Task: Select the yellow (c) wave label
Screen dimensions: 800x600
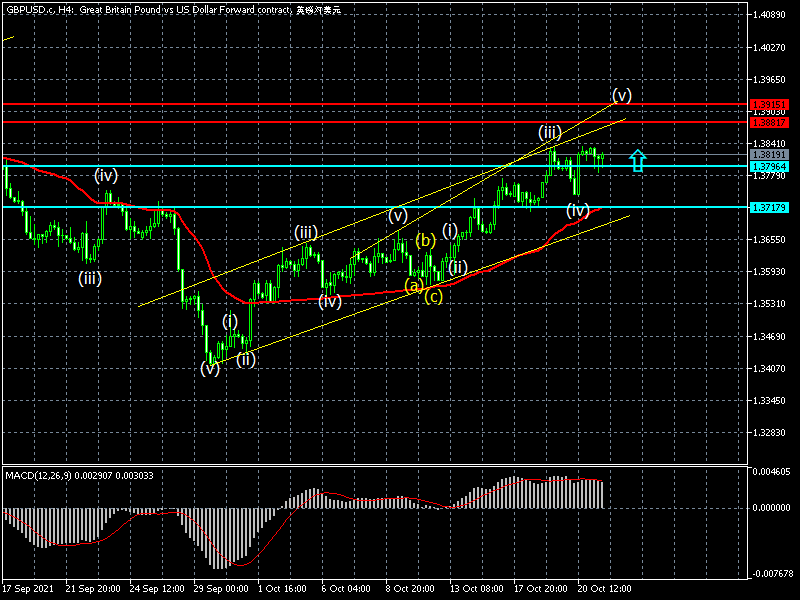Action: click(434, 296)
